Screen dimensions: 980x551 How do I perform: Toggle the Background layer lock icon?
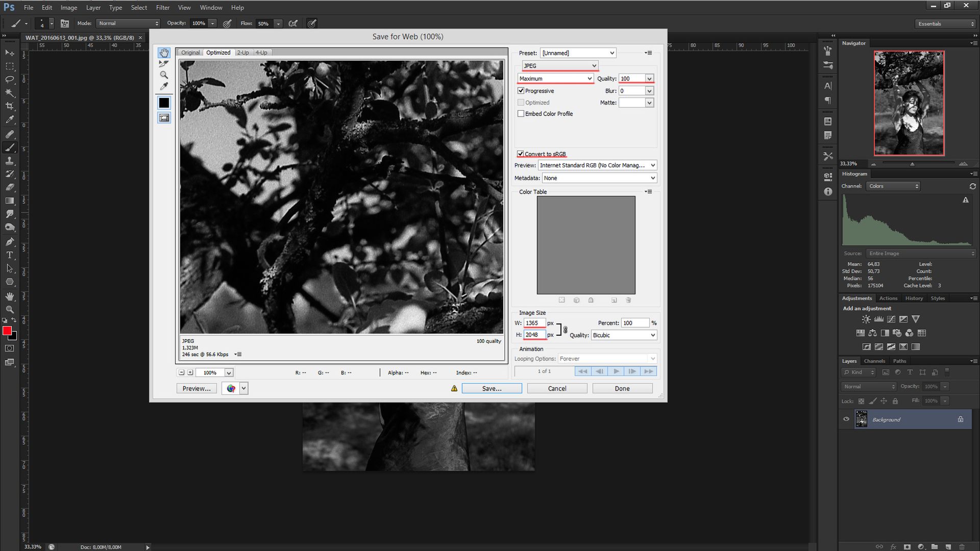pos(961,419)
